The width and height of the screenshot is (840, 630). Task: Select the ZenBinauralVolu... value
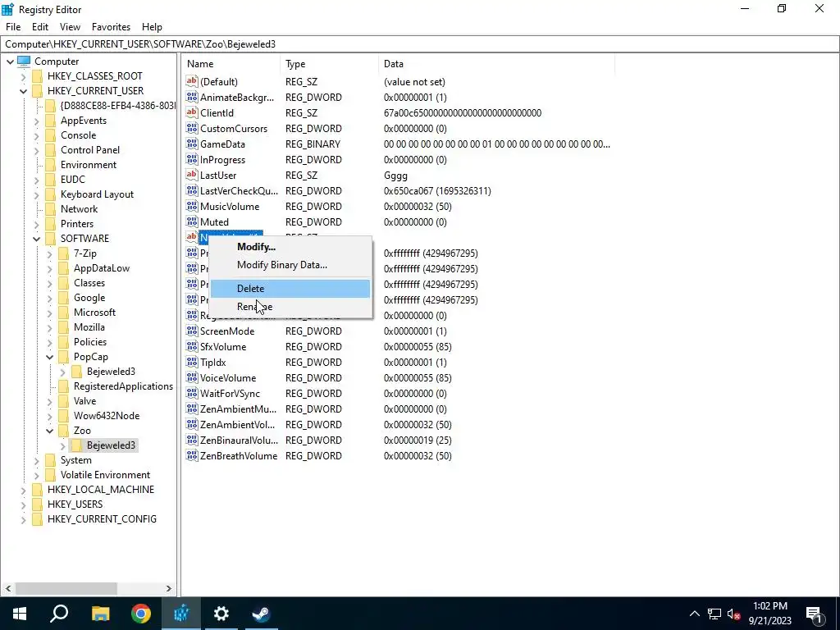[239, 441]
